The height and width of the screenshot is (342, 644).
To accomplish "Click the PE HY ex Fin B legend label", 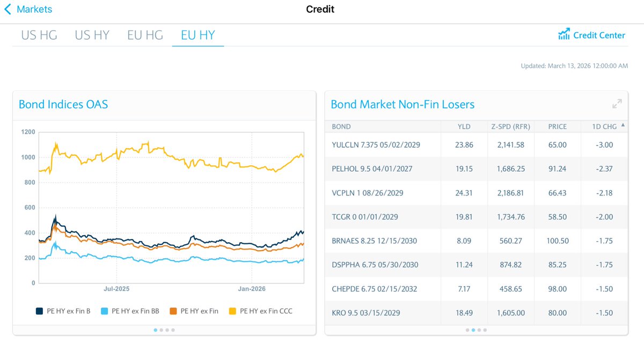I will (68, 311).
